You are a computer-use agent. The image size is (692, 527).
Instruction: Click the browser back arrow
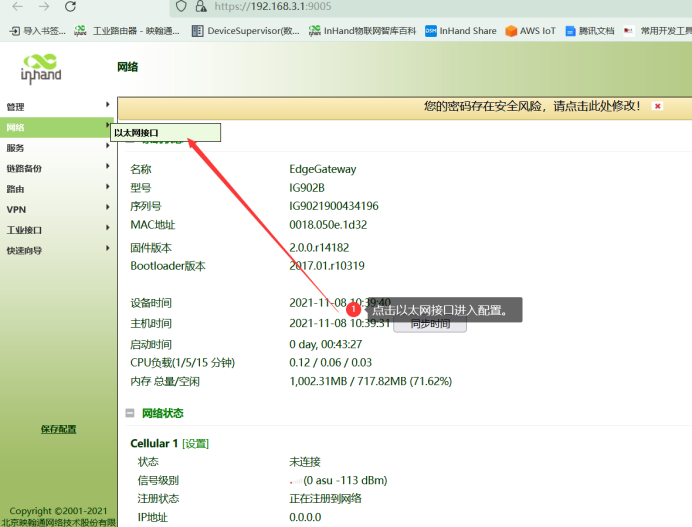pos(14,6)
